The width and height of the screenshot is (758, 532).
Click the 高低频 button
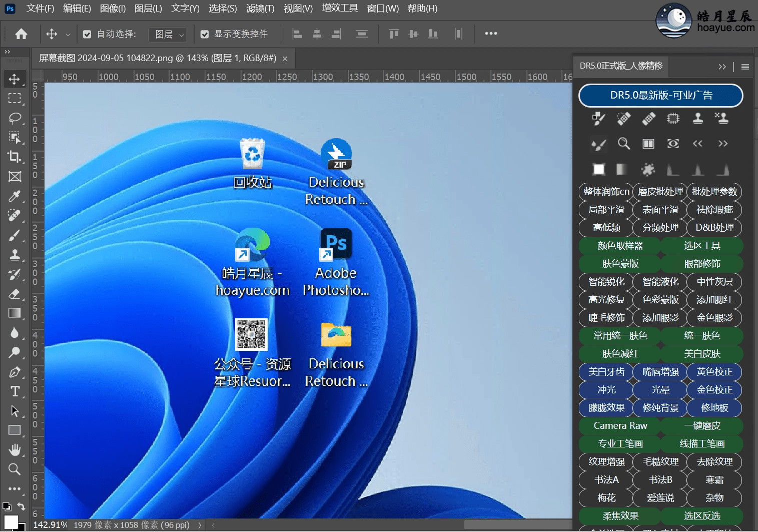click(x=606, y=228)
